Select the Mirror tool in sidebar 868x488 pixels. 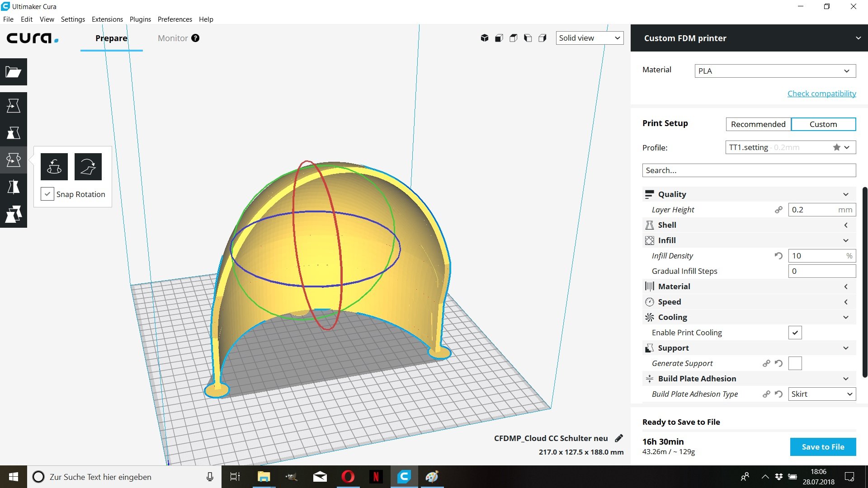14,187
